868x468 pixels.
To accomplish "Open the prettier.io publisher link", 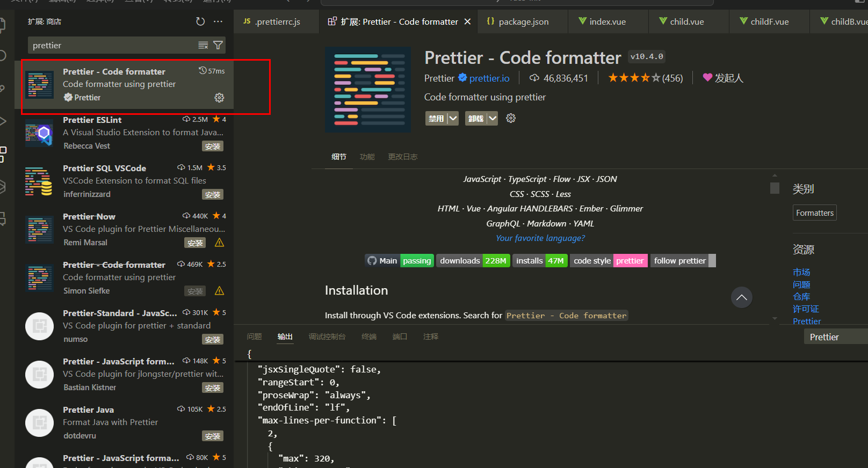I will [489, 78].
